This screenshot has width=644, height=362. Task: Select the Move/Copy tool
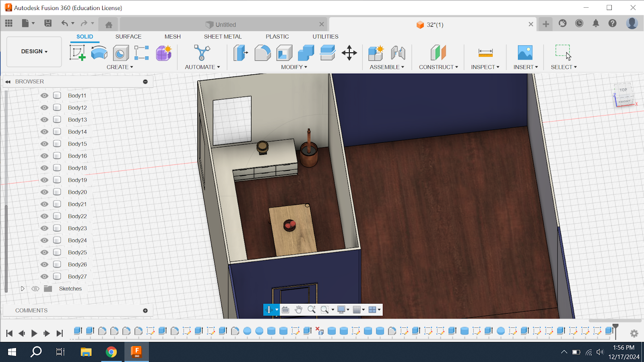pyautogui.click(x=349, y=53)
